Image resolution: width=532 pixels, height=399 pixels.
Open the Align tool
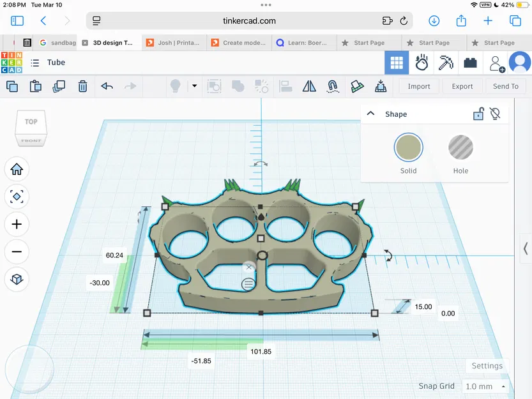(285, 86)
